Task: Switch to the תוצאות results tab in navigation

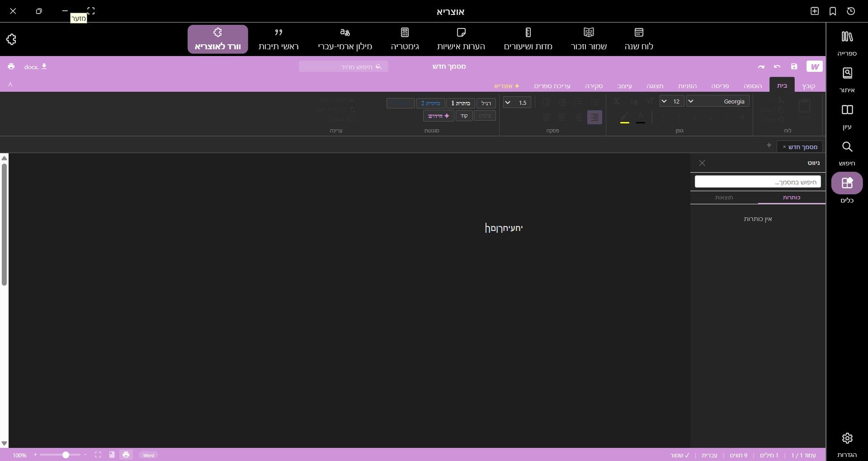Action: [x=724, y=198]
